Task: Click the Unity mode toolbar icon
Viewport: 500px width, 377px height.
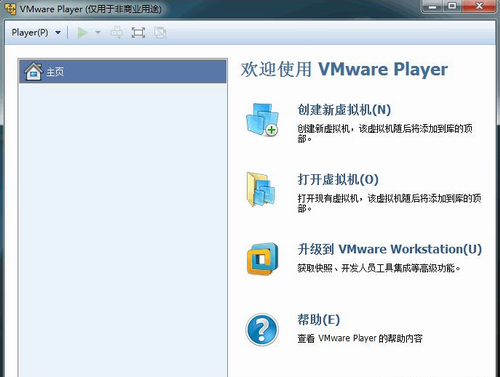Action: point(160,33)
